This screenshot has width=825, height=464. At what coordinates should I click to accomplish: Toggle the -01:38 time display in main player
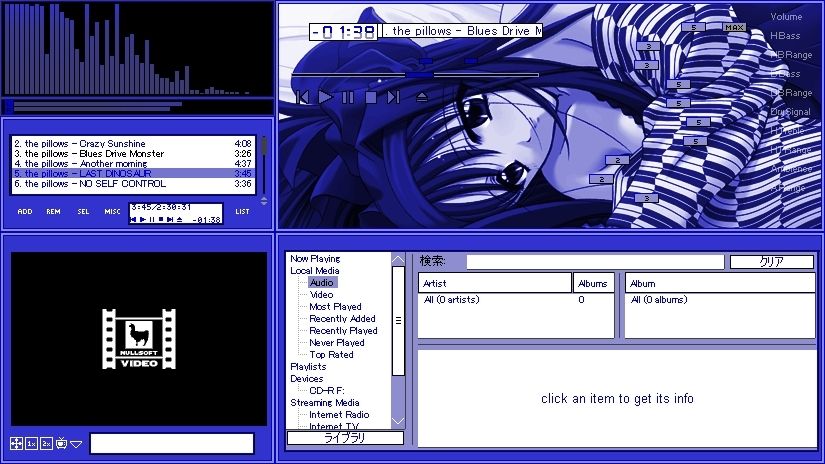coord(344,32)
